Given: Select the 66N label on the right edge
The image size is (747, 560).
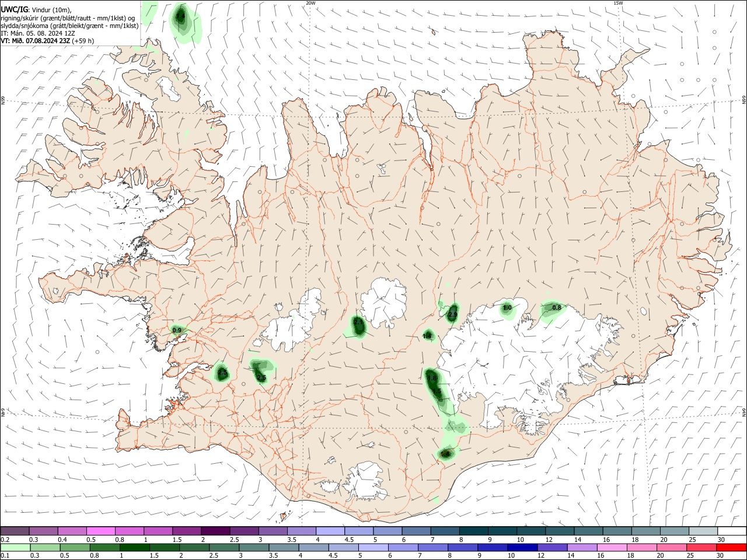Looking at the screenshot, I should click(x=744, y=100).
